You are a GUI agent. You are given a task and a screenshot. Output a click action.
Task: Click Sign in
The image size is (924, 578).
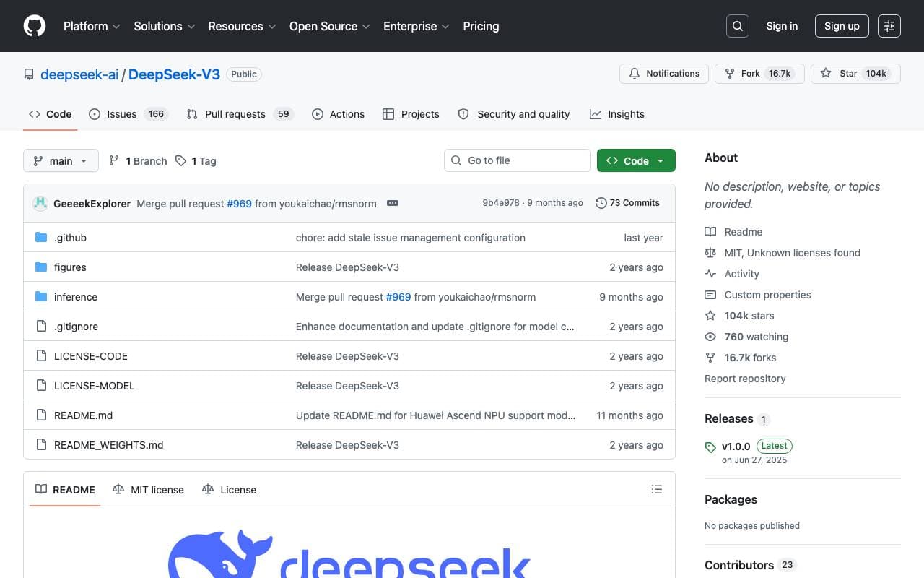[782, 26]
